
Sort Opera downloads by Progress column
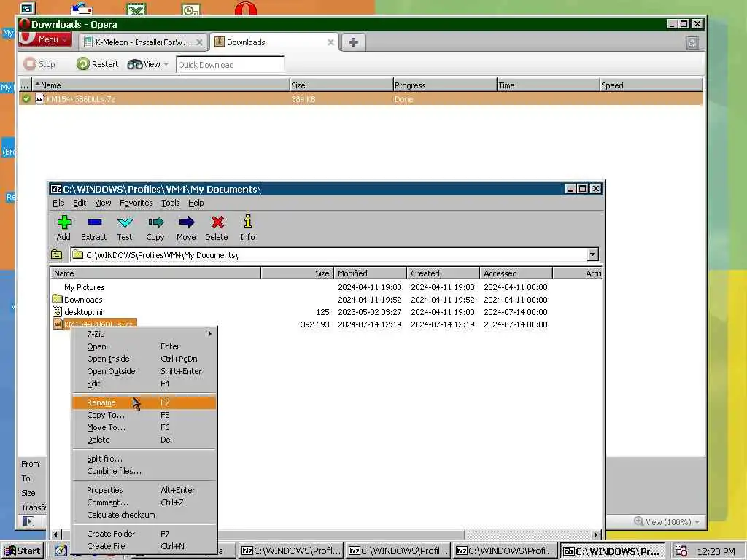click(x=445, y=85)
